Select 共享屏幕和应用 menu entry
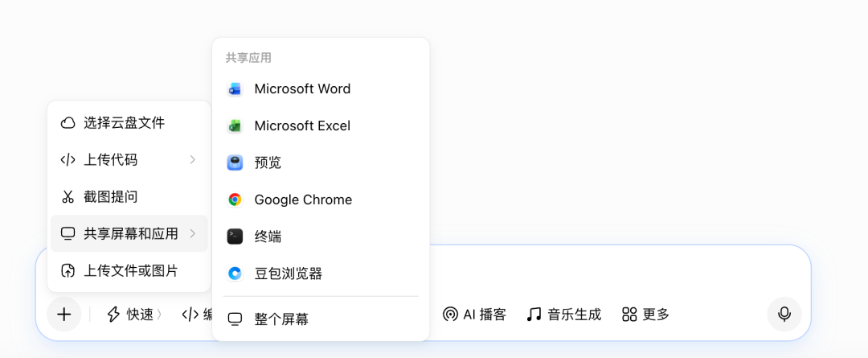Viewport: 868px width, 358px height. click(x=129, y=234)
